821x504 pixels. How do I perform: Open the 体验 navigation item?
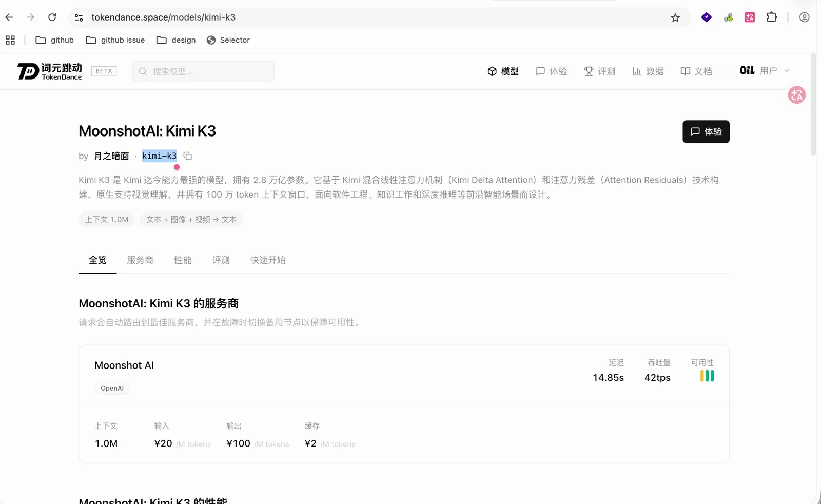coord(552,71)
